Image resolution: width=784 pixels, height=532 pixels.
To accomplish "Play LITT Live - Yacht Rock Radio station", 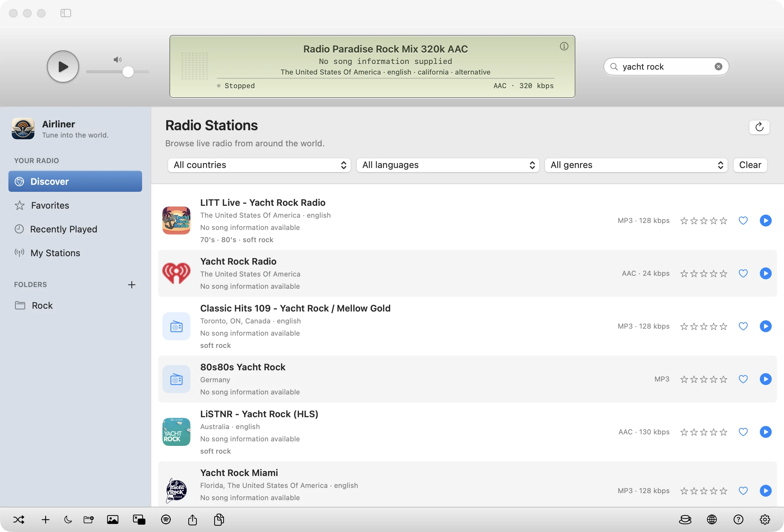I will (x=765, y=220).
